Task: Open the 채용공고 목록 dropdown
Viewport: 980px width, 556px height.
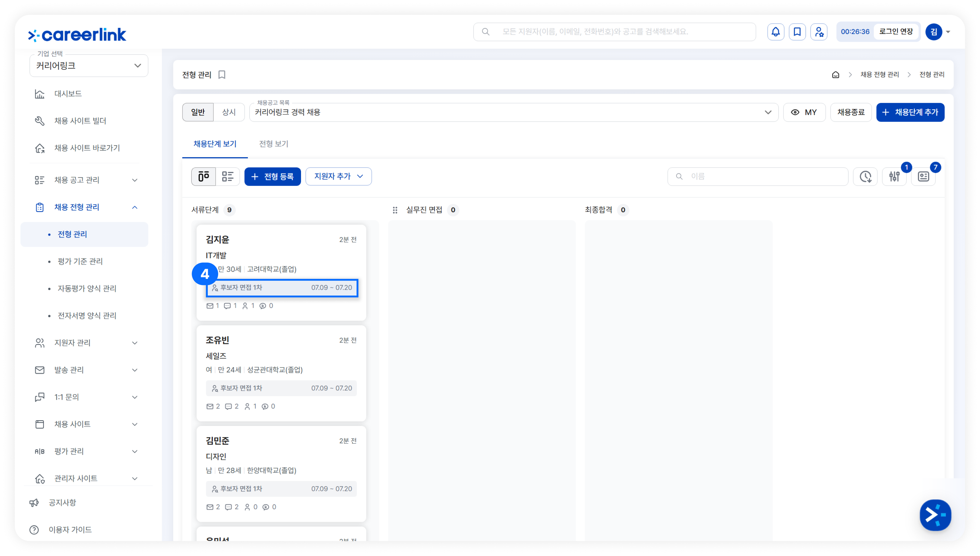Action: click(513, 112)
